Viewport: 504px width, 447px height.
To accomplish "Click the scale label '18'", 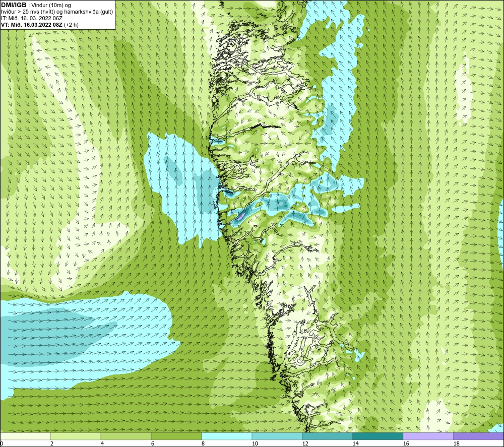I will [x=457, y=444].
